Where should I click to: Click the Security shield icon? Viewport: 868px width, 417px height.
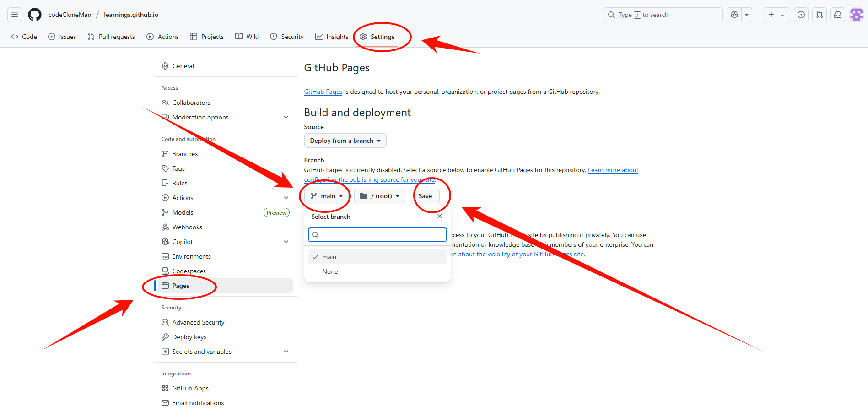click(274, 37)
